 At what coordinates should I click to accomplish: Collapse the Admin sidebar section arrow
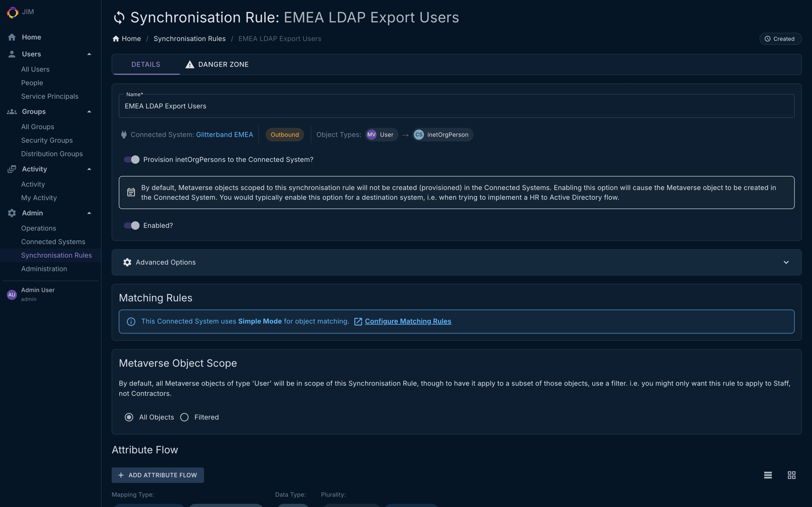tap(89, 213)
